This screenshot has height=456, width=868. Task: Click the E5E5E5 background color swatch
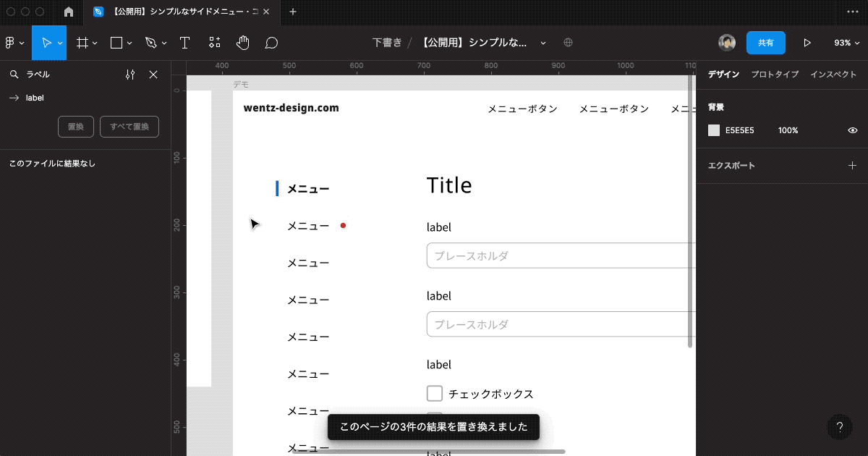(x=713, y=130)
